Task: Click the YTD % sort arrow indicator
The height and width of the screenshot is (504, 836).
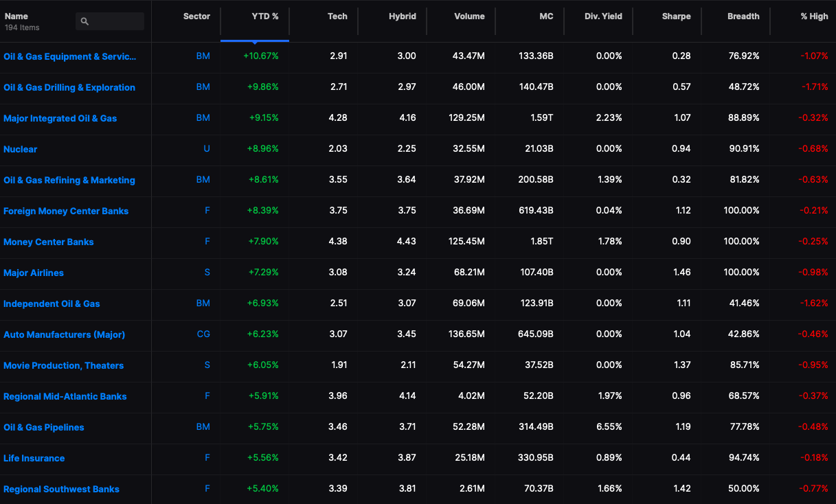Action: click(x=255, y=41)
